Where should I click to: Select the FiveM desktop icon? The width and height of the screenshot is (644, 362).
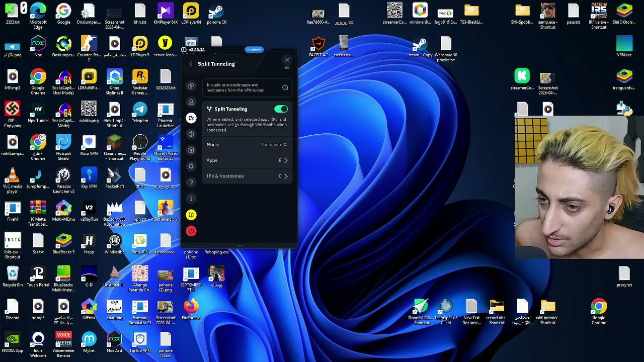coord(13,211)
